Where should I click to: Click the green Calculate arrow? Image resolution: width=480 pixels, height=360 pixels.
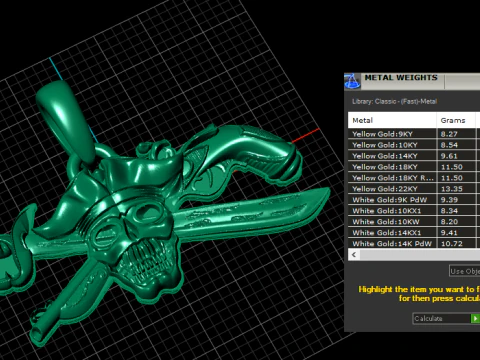coord(475,318)
